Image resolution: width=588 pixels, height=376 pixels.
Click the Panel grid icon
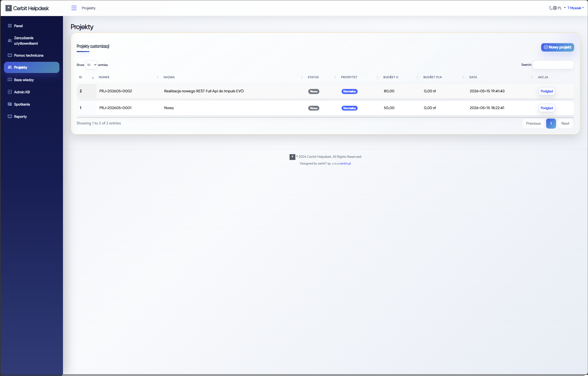click(10, 26)
